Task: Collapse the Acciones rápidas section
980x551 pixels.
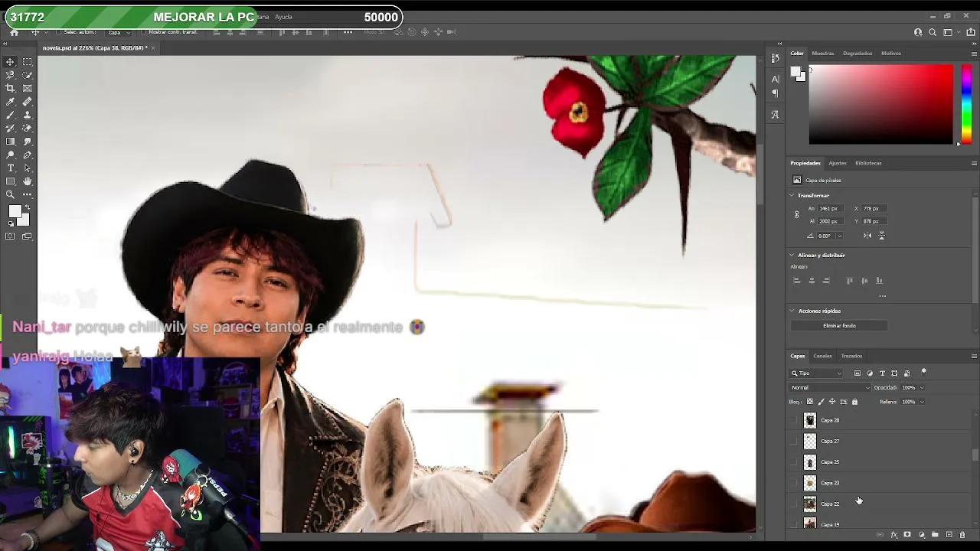Action: tap(792, 311)
